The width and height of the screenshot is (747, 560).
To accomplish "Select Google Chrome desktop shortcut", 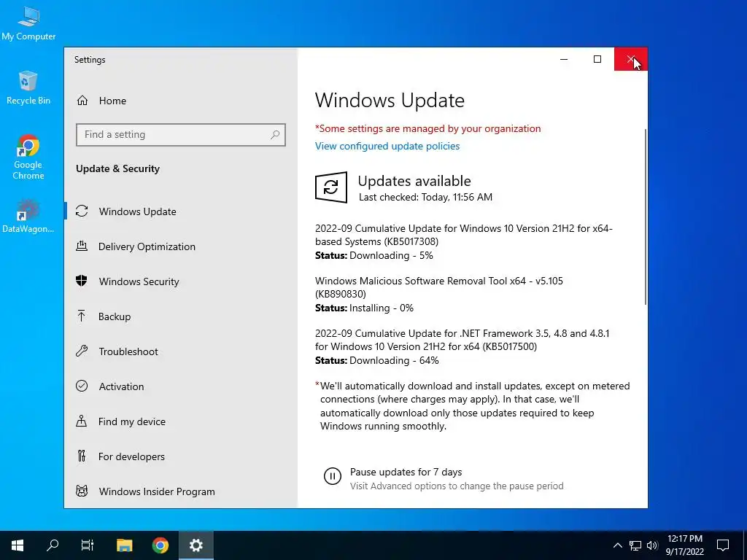I will click(x=28, y=157).
